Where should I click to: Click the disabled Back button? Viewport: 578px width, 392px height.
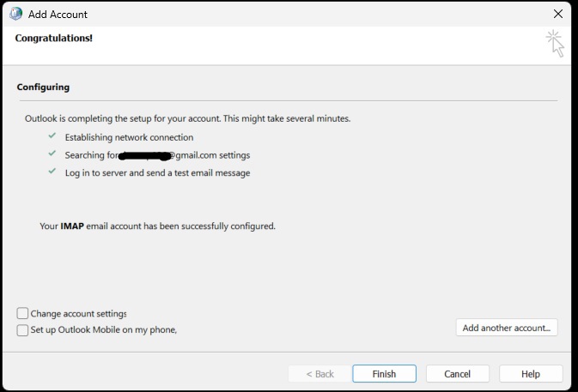(319, 374)
